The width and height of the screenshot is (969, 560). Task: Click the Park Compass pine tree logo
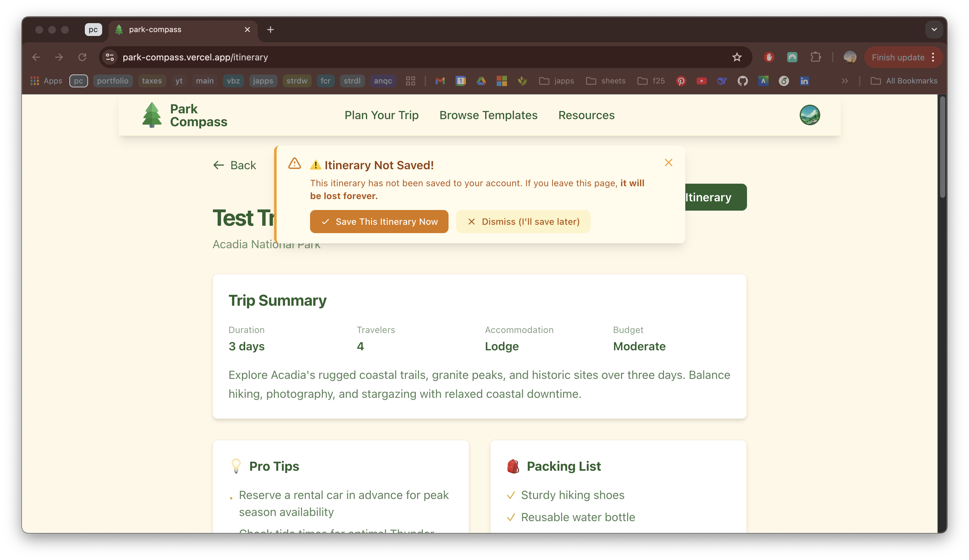click(x=152, y=115)
